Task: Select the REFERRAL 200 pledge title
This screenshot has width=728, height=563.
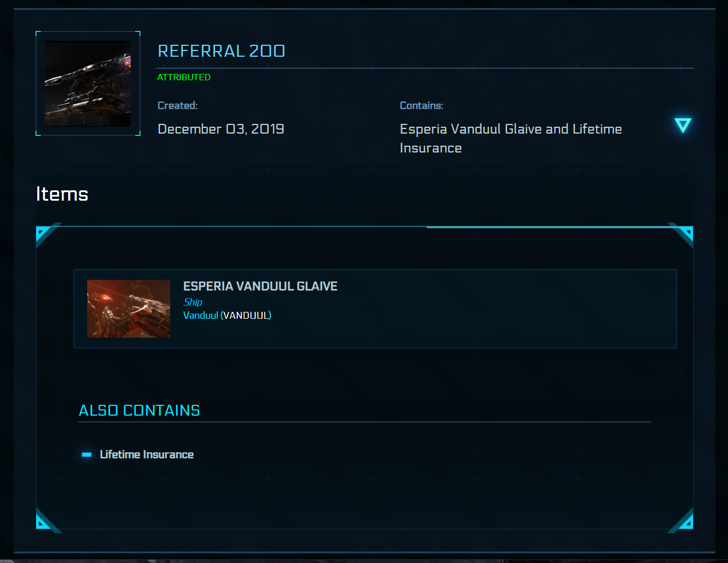Action: (221, 51)
